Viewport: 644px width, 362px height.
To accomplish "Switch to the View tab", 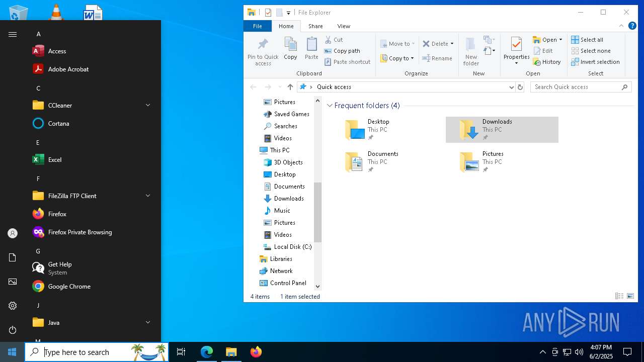I will pos(344,26).
